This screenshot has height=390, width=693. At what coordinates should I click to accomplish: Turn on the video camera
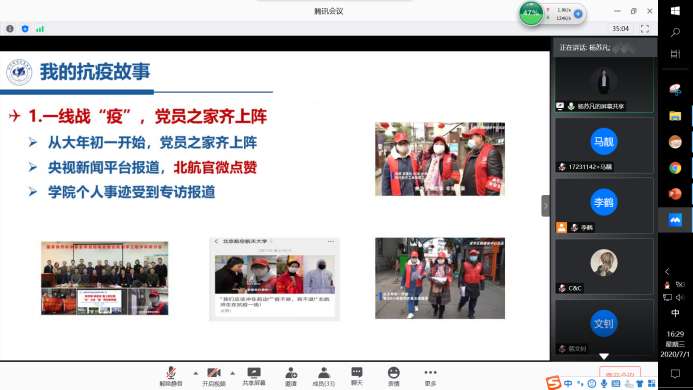click(x=214, y=376)
